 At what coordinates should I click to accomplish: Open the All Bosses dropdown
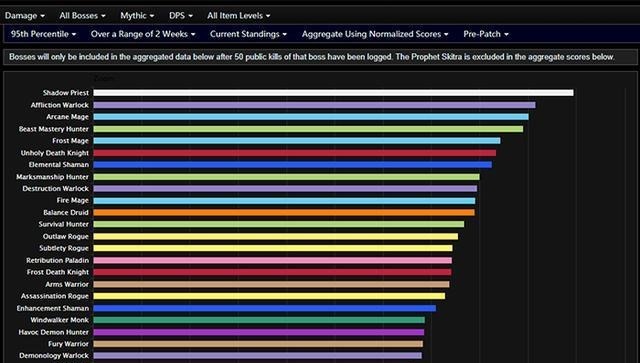[x=82, y=16]
